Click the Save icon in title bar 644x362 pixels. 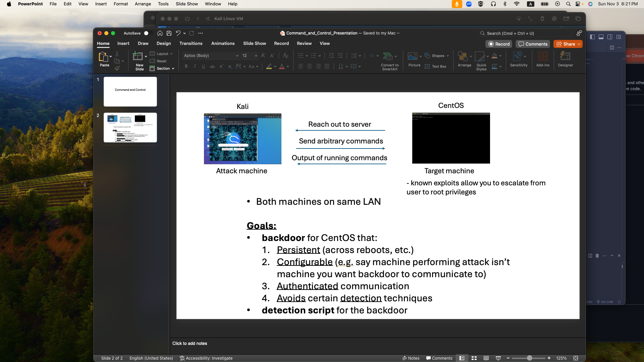pyautogui.click(x=169, y=33)
